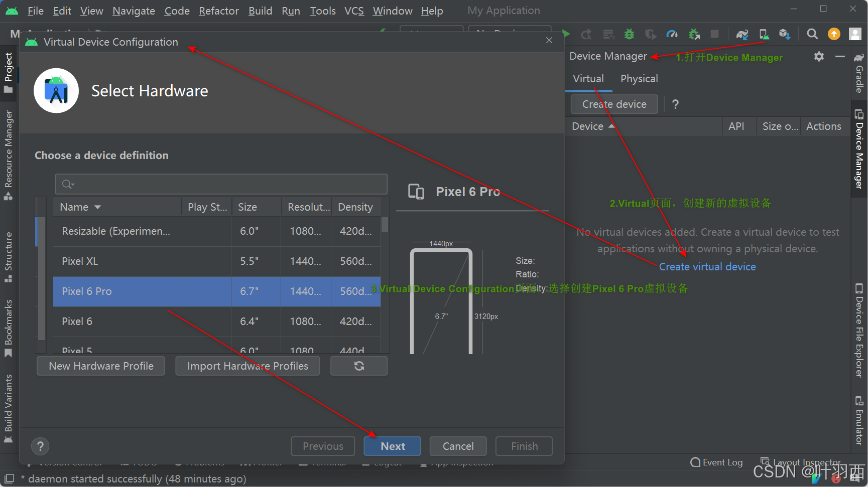Select the Resizable (Experimen... row
868x487 pixels.
(217, 231)
